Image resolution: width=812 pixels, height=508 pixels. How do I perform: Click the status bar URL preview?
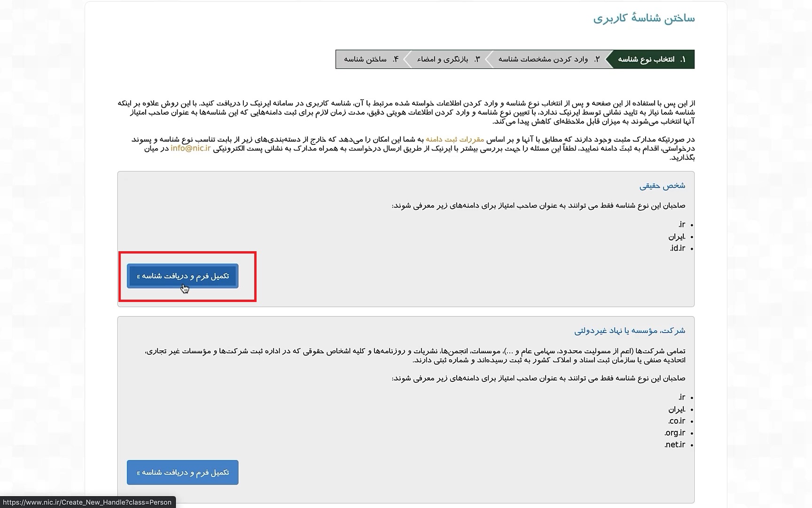click(87, 502)
